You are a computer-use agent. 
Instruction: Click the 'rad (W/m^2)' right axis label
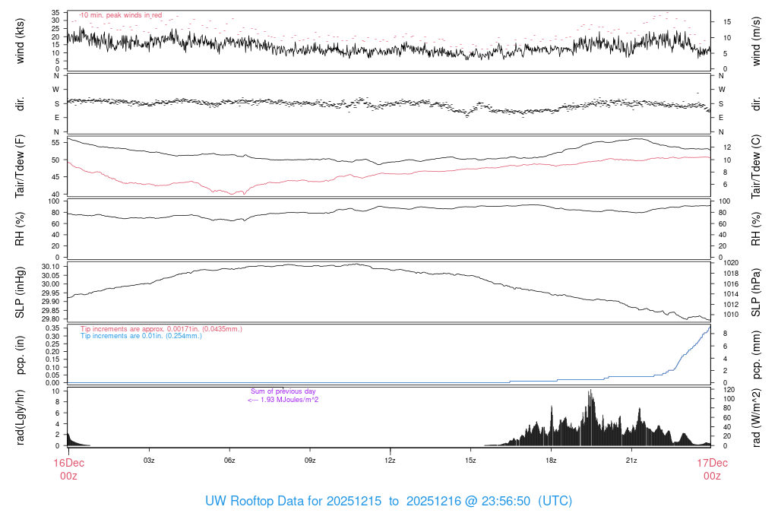coord(757,416)
